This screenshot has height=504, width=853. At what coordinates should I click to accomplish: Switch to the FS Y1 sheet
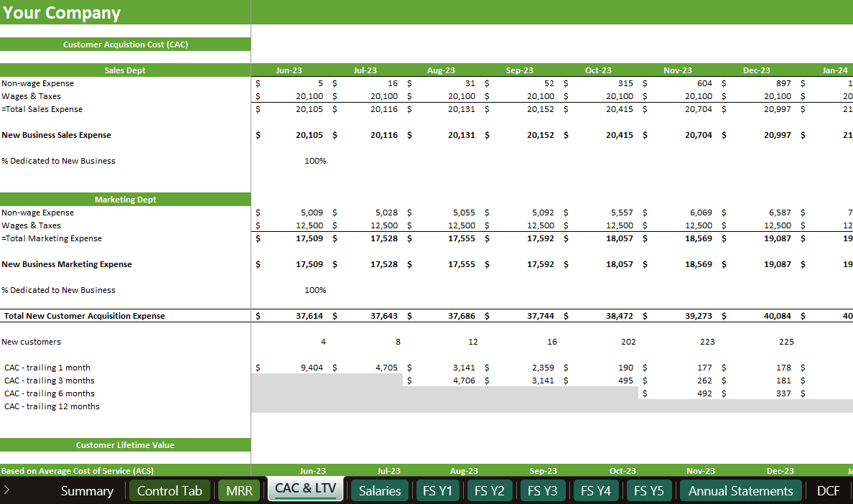click(x=437, y=490)
